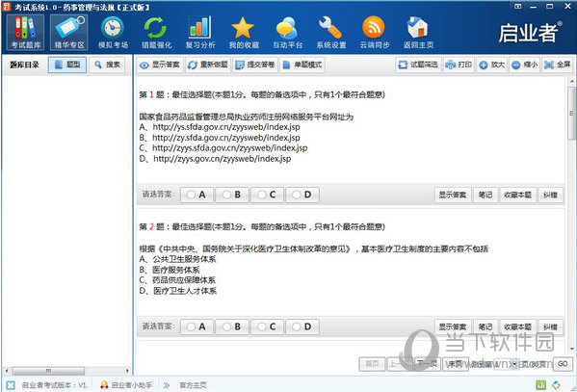Open 试题筛选 question filter
Viewport: 577px width, 392px height.
click(418, 65)
